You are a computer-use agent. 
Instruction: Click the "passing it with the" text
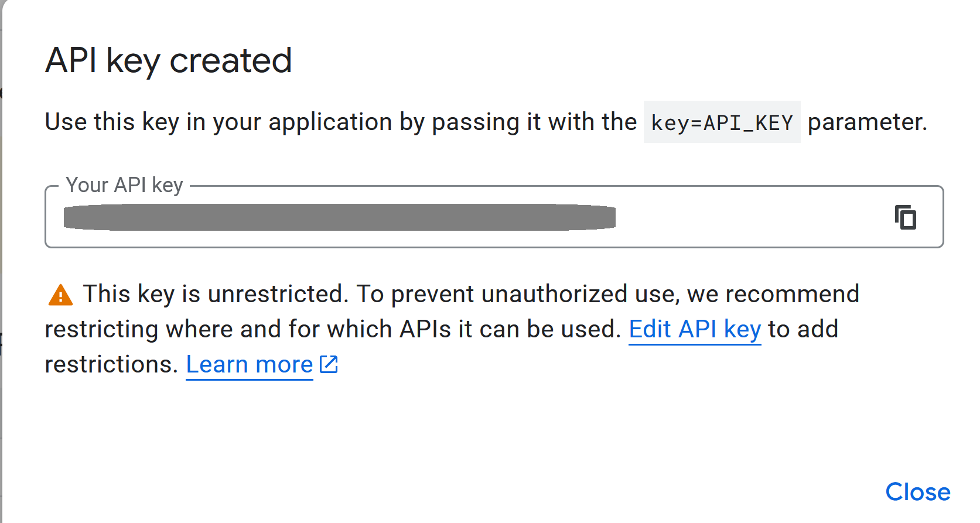(x=534, y=122)
